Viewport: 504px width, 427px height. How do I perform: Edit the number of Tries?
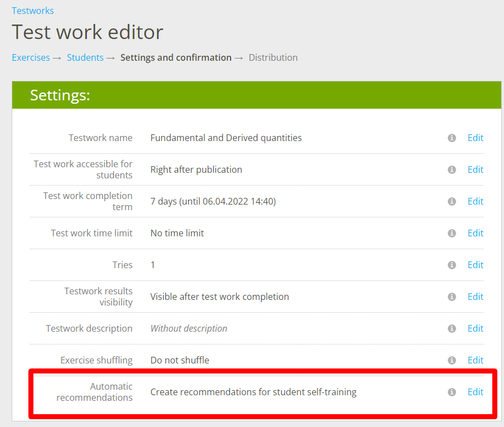(475, 265)
